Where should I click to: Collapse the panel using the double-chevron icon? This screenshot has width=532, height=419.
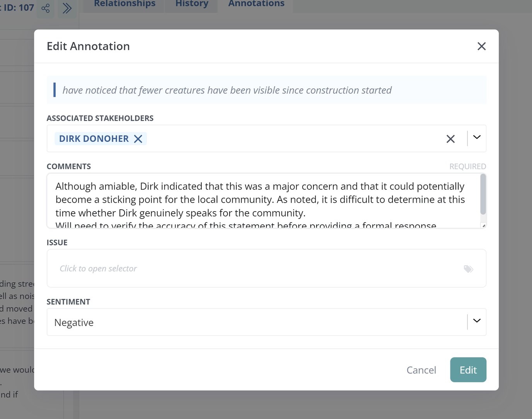[67, 7]
